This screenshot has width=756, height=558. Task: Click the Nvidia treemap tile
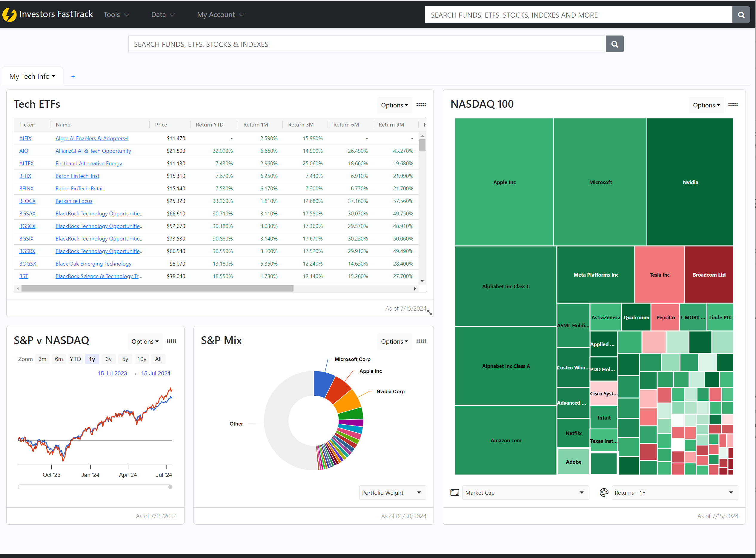(690, 182)
